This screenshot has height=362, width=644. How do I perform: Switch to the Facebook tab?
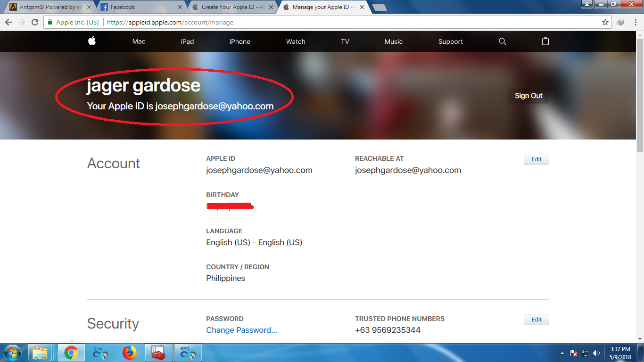[x=140, y=7]
